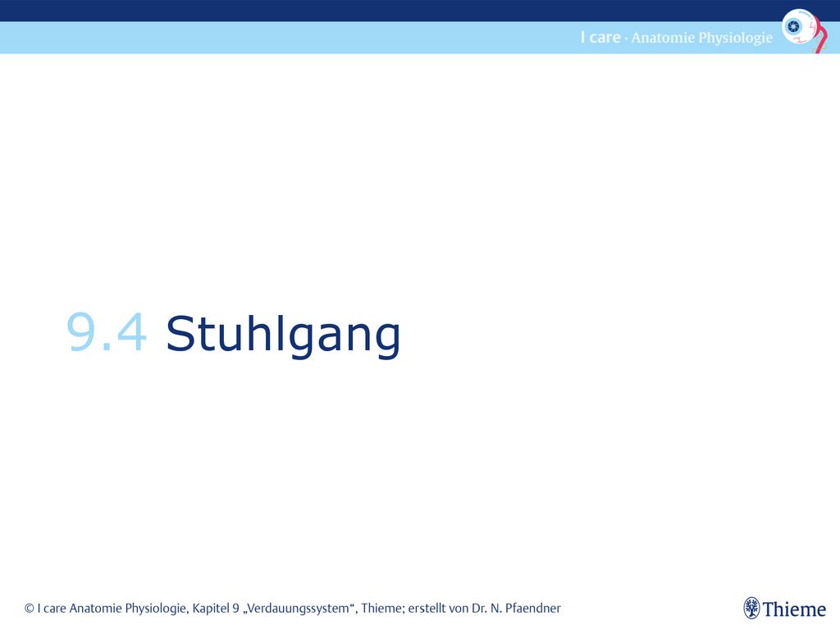Image resolution: width=840 pixels, height=630 pixels.
Task: Click the eyeball logo icon in header
Action: [x=804, y=30]
